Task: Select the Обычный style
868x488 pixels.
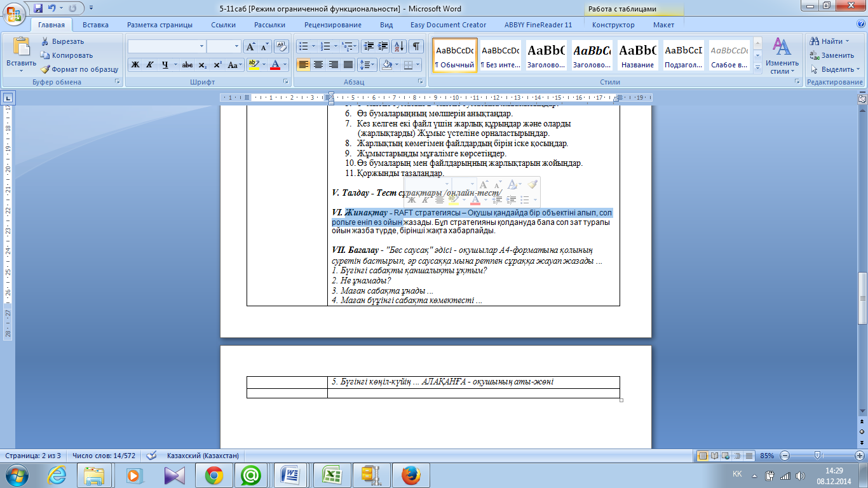Action: click(455, 55)
